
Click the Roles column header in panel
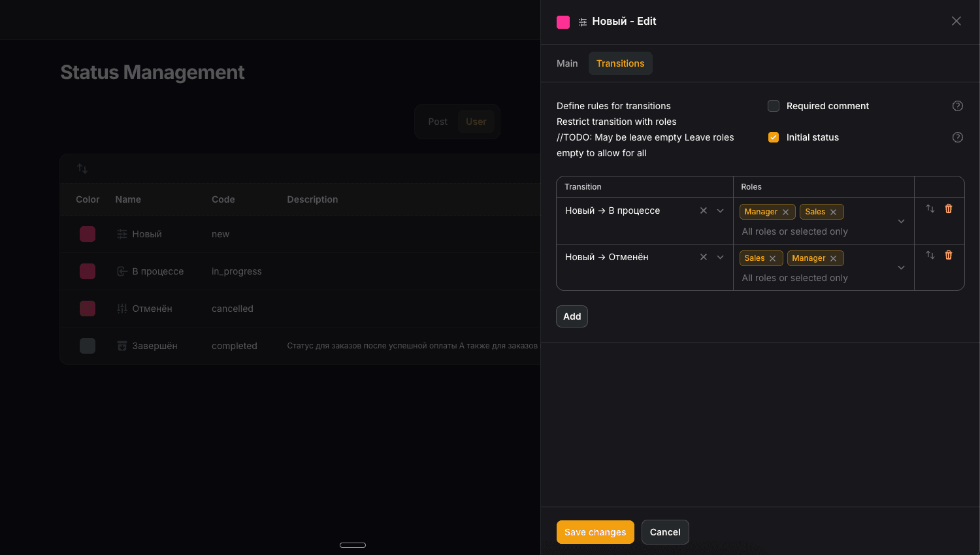(x=751, y=187)
